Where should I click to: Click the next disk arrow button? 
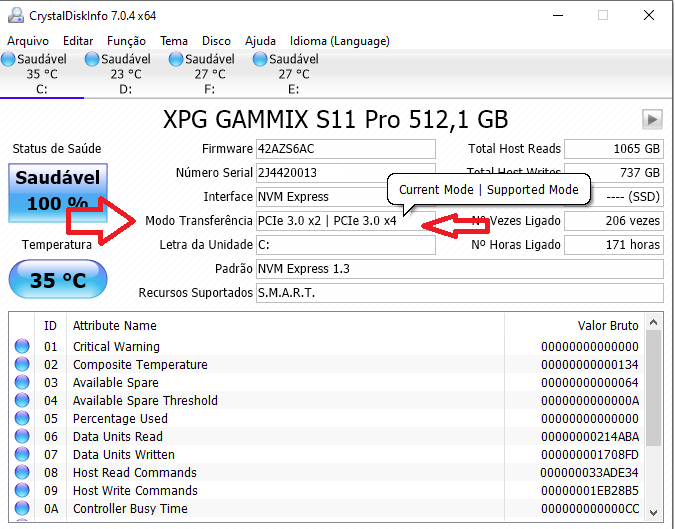click(x=652, y=119)
